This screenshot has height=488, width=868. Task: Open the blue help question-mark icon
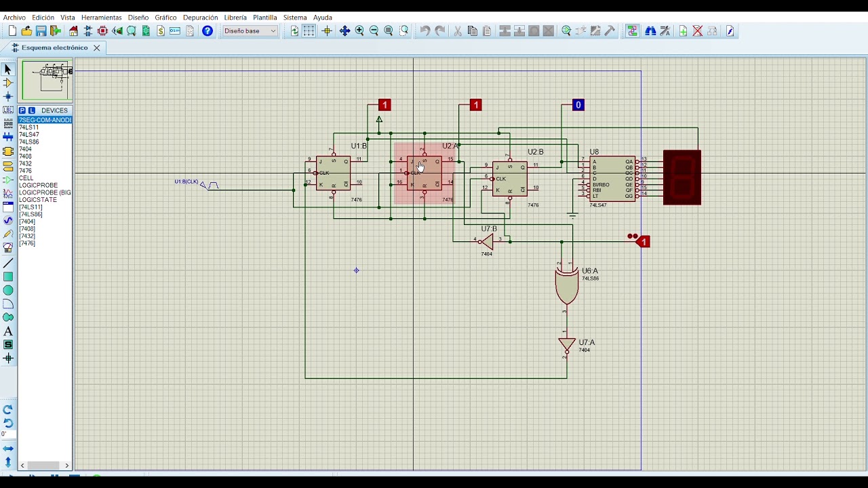[x=208, y=30]
